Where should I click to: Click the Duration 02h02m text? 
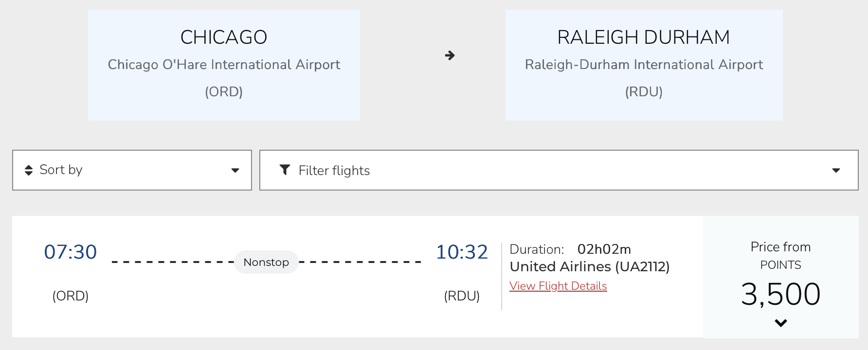click(570, 249)
